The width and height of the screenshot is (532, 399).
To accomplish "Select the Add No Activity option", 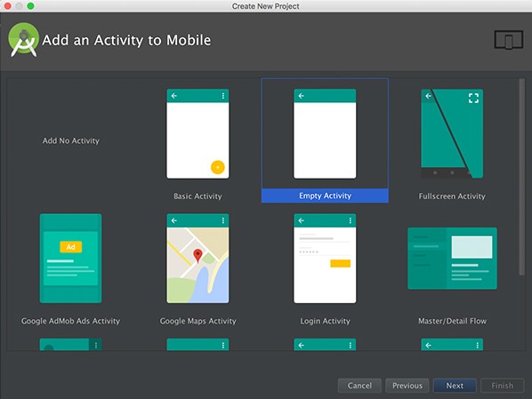I will pyautogui.click(x=71, y=140).
